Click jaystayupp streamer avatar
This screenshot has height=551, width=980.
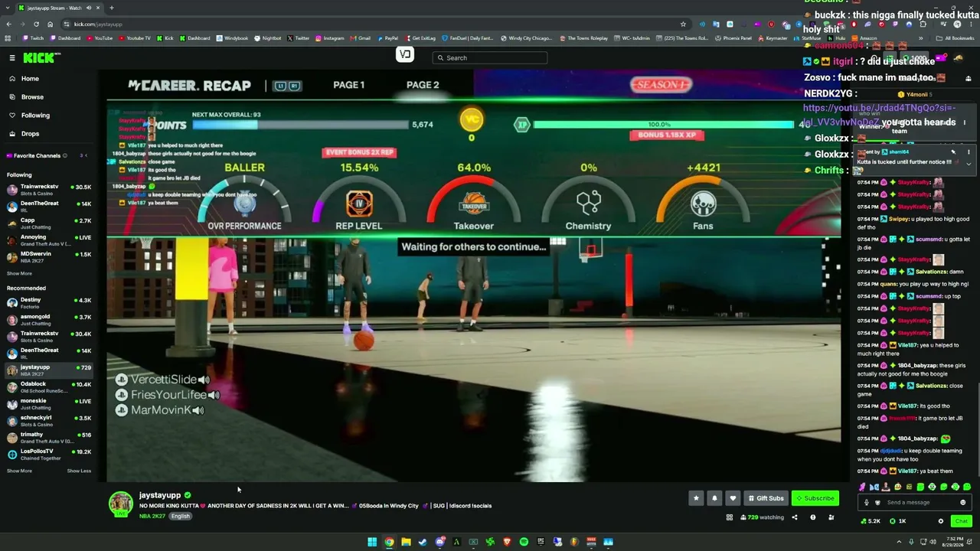point(120,504)
